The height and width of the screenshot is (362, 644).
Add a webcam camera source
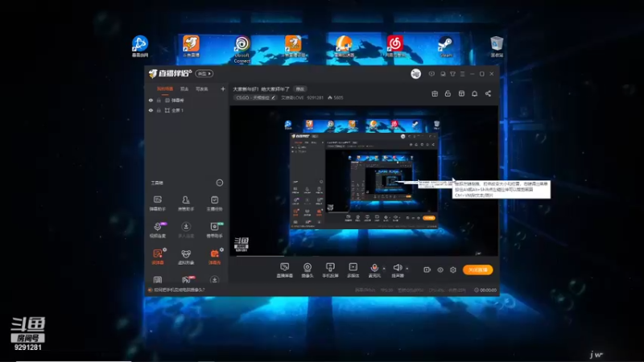[308, 270]
